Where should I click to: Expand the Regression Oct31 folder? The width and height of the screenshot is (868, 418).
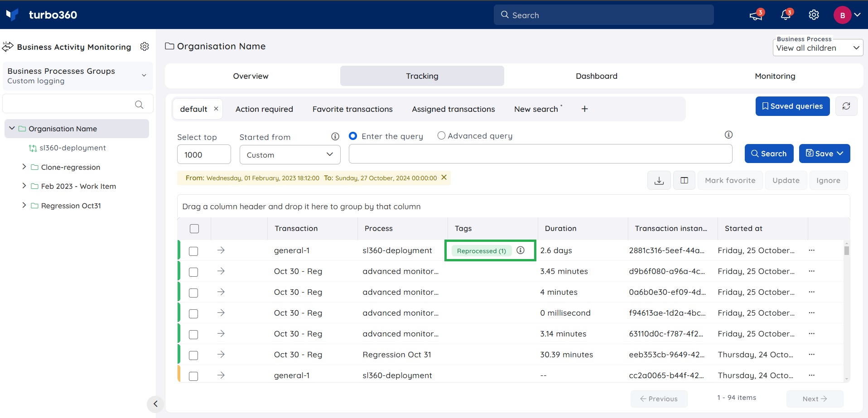(24, 205)
